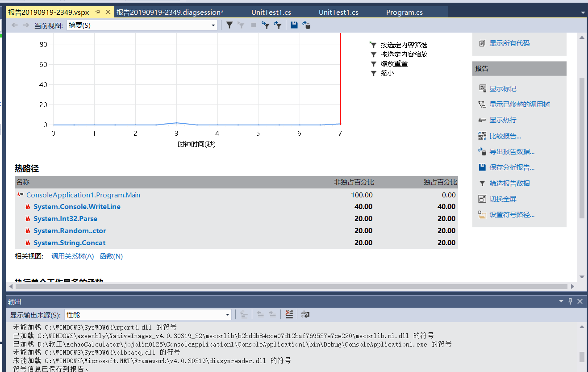This screenshot has height=372, width=588.
Task: Click 显示标记 link
Action: pos(503,88)
